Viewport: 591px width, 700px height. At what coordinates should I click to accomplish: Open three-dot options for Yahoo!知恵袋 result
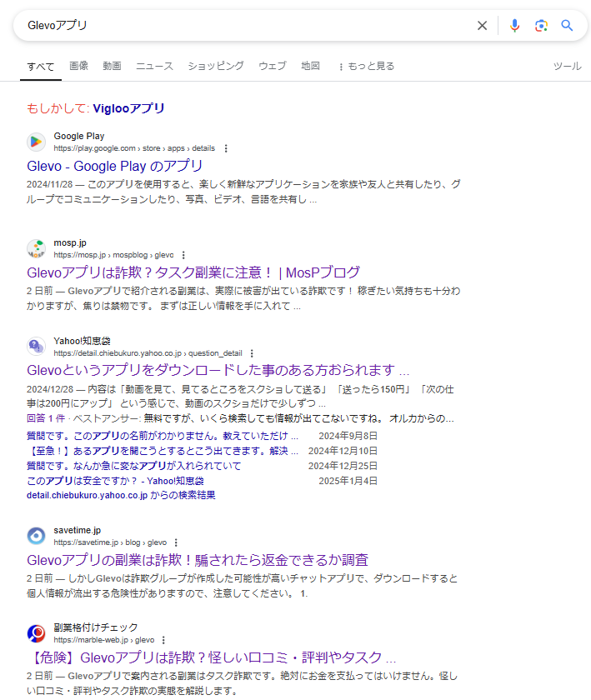tap(252, 353)
